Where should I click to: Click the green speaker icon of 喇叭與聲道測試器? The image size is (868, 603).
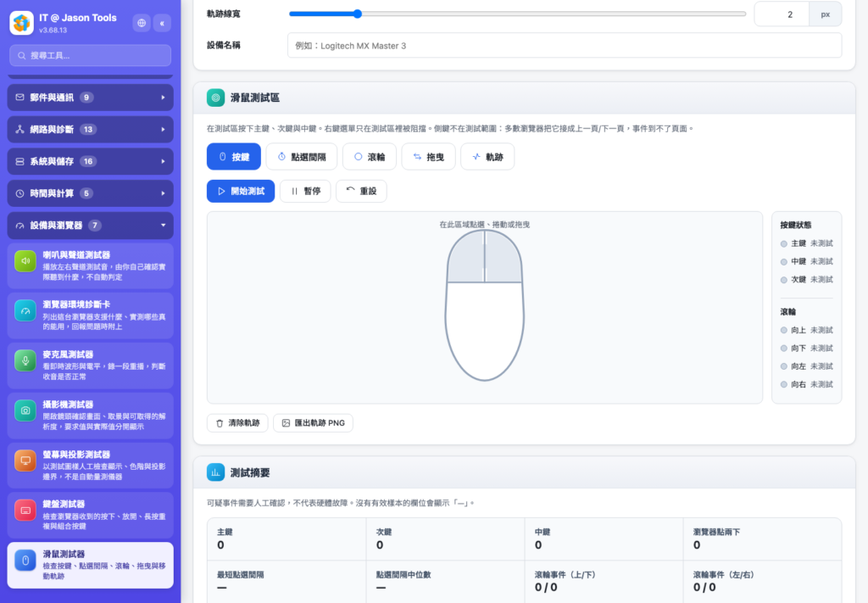[25, 261]
